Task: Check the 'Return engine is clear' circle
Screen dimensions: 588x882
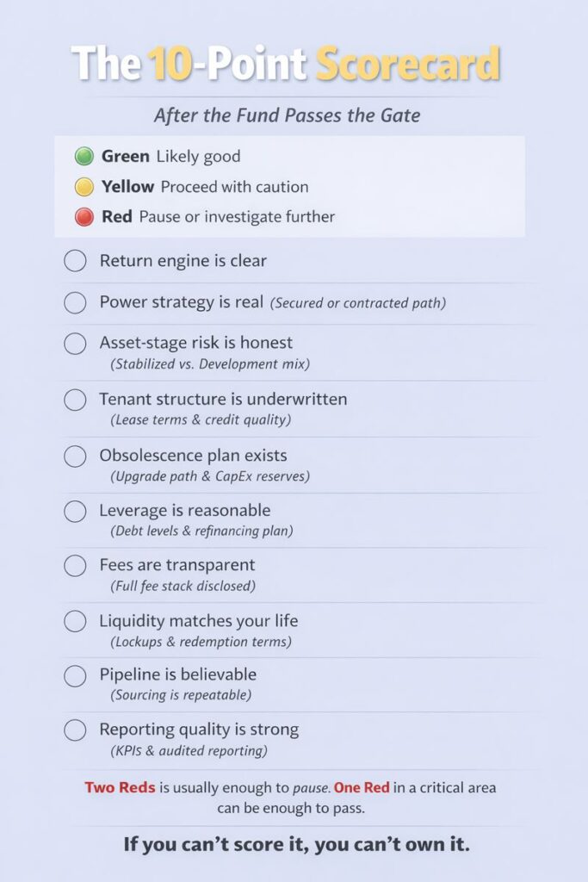Action: click(x=75, y=260)
